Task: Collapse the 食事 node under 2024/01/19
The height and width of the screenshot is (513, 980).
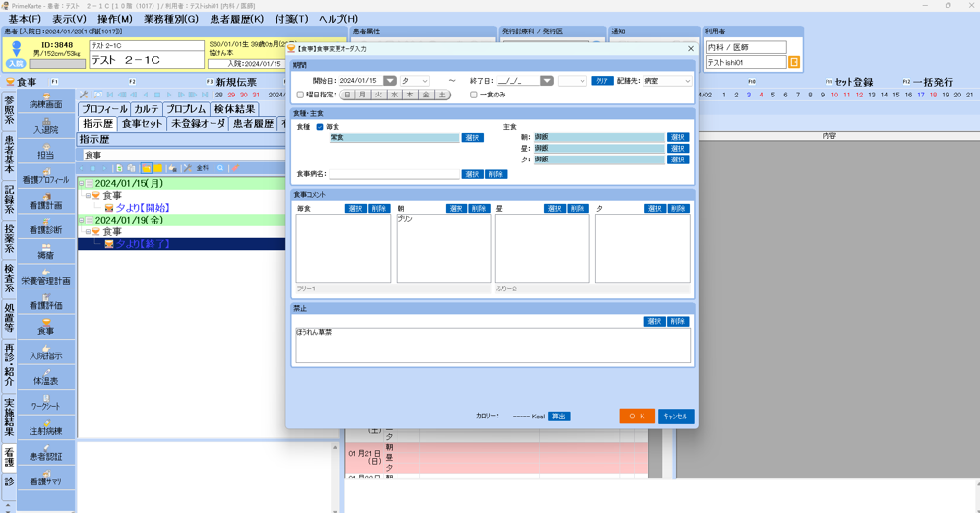Action: [x=89, y=232]
